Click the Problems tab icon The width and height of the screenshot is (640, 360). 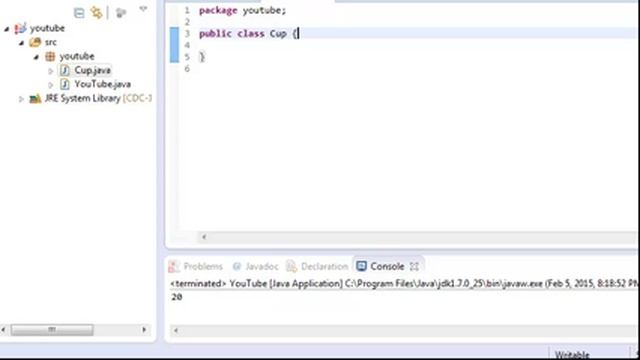coord(174,267)
